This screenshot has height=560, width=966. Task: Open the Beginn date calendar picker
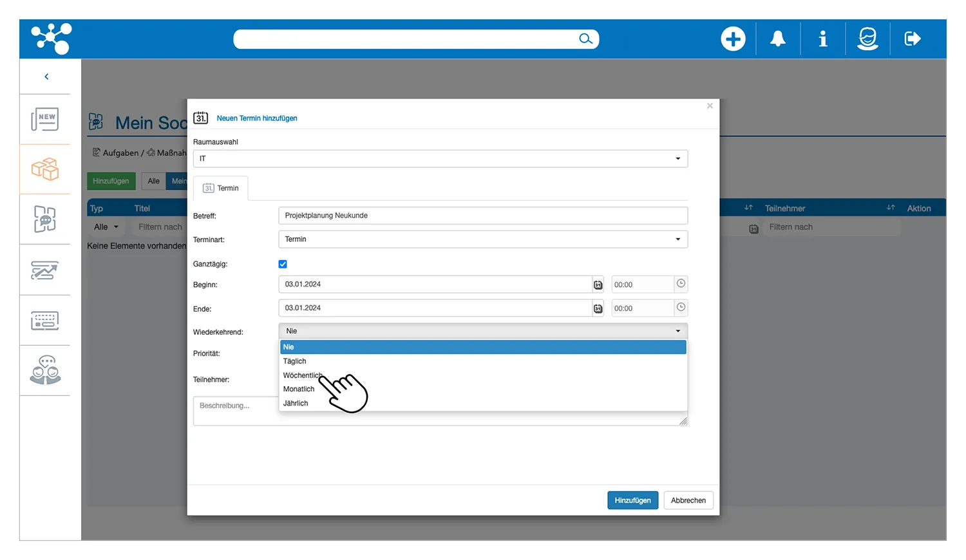(x=598, y=285)
